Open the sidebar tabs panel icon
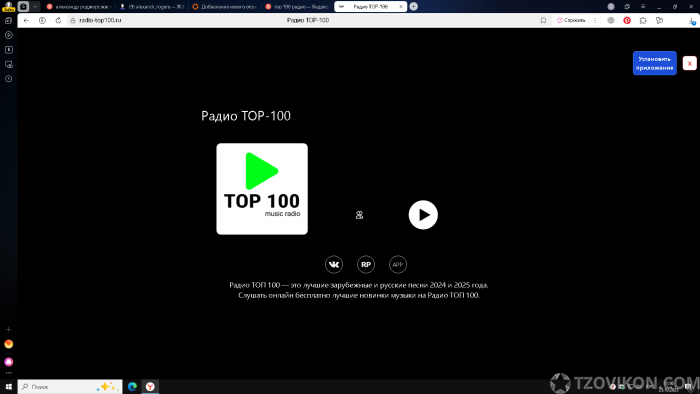The image size is (700, 394). [x=8, y=21]
